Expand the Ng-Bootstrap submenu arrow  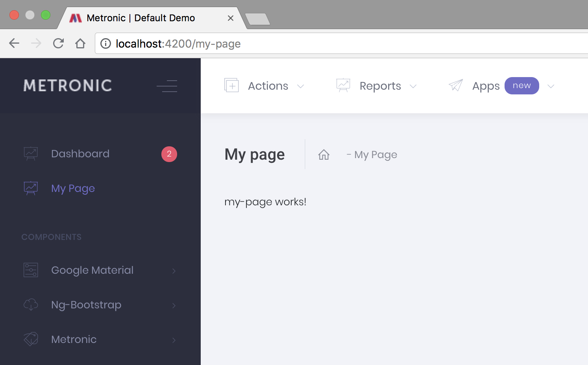[174, 305]
